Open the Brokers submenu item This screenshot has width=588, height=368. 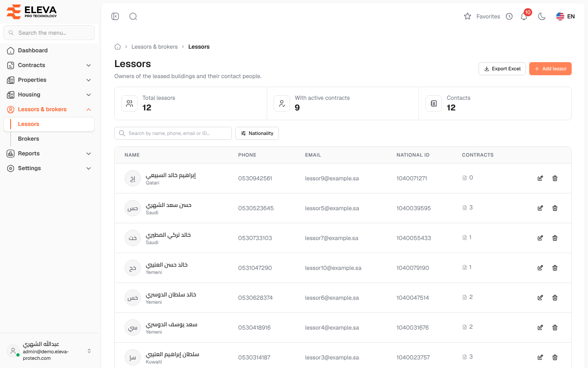49,139
